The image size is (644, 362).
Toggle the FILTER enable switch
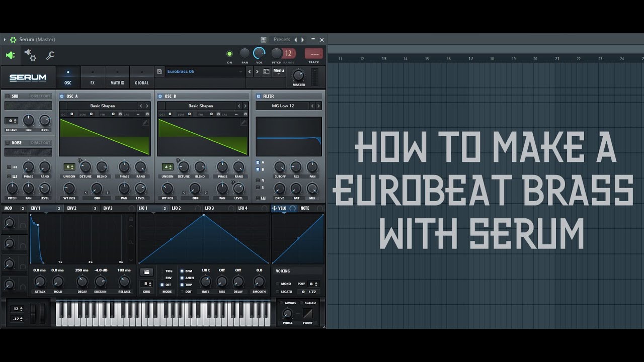point(259,96)
